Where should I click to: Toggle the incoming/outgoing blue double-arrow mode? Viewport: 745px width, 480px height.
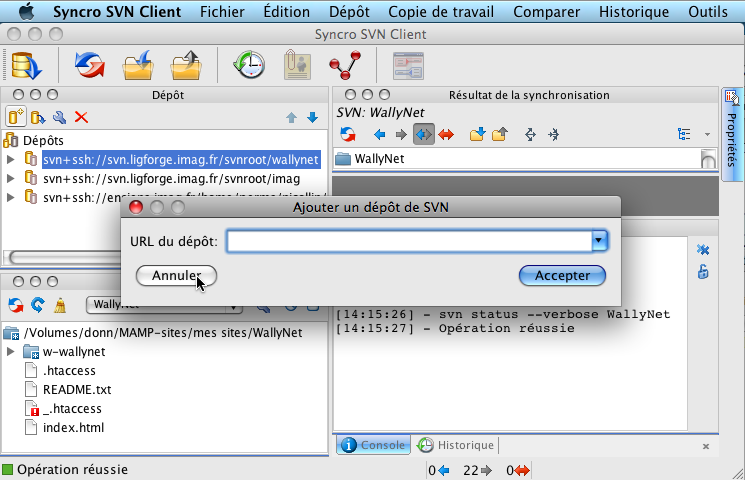(423, 135)
